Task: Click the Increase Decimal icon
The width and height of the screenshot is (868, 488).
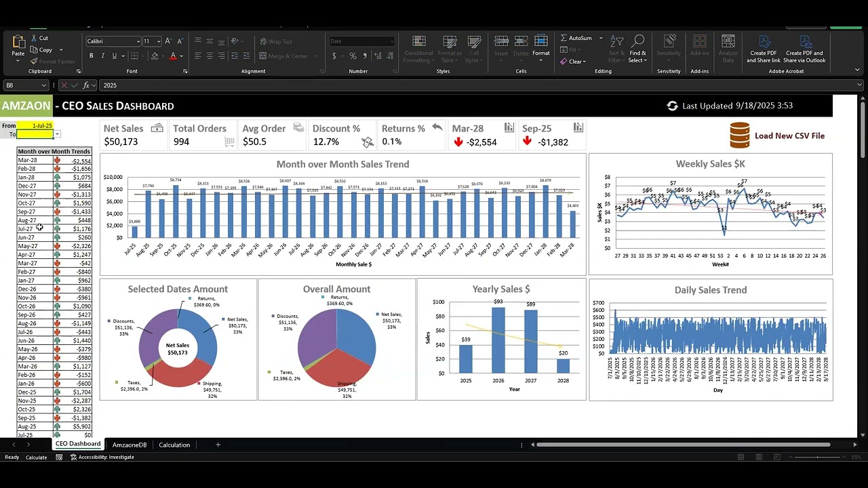Action: click(377, 56)
